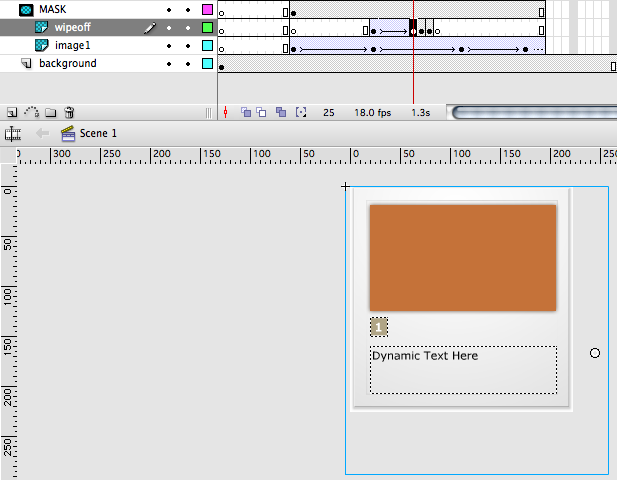Image resolution: width=617 pixels, height=480 pixels.
Task: Click background layer first keyframe
Action: point(222,67)
